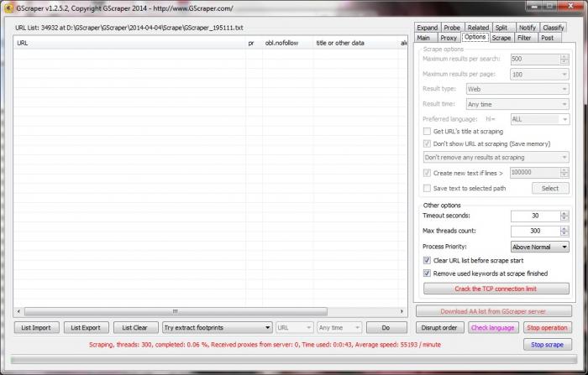Open Try extract footprints dropdown
588x375 pixels.
coord(217,328)
